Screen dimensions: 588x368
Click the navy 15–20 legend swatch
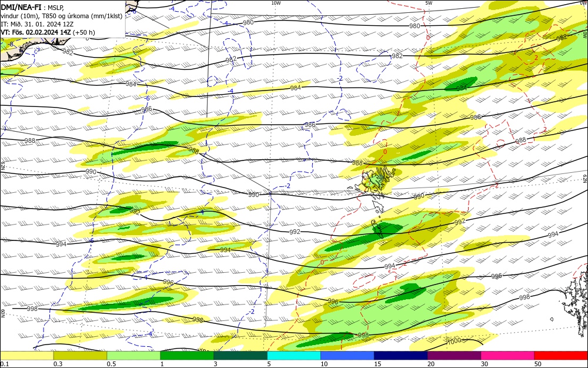tap(401, 356)
